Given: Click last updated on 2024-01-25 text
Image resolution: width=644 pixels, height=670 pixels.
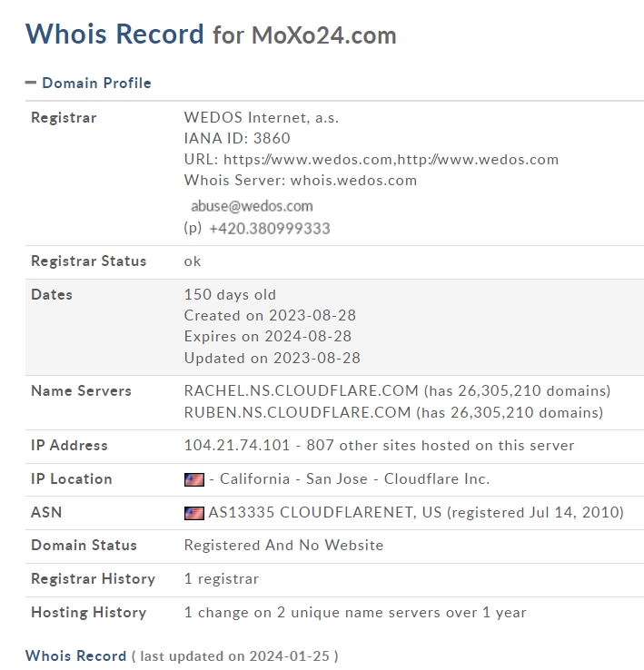Looking at the screenshot, I should point(234,655).
